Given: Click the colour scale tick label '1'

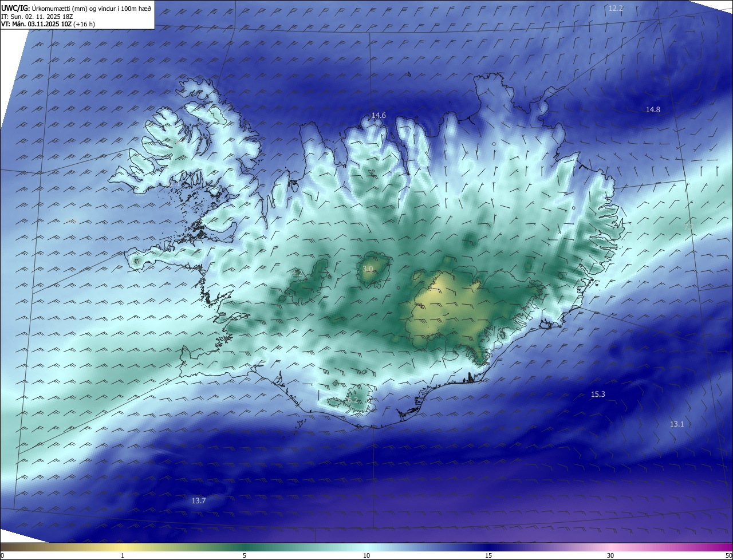Looking at the screenshot, I should [x=123, y=555].
